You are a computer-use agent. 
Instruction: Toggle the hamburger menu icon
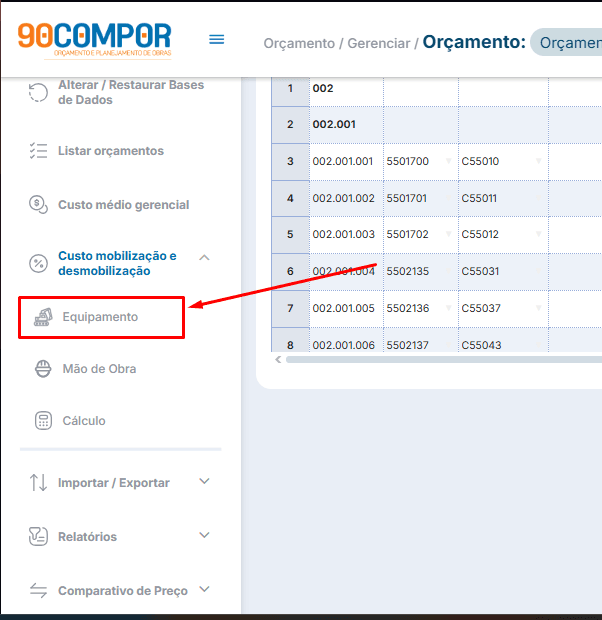(216, 39)
